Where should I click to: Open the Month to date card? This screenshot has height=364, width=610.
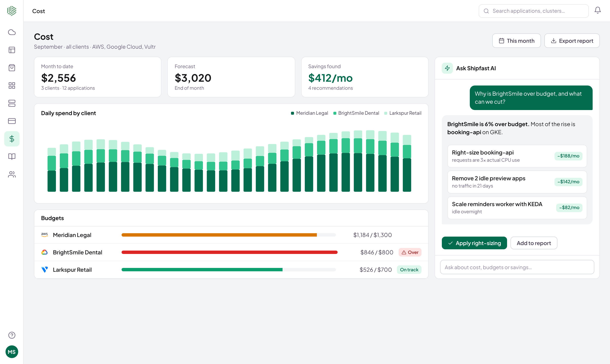click(x=98, y=77)
